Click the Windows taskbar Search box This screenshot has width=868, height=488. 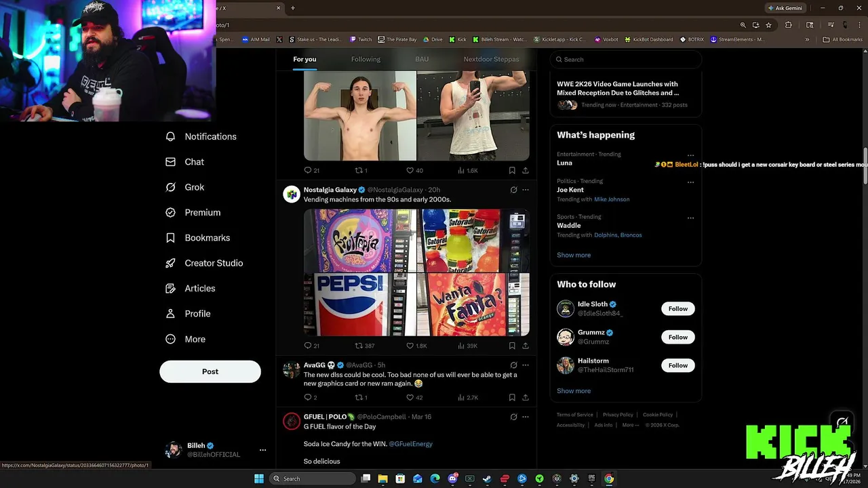(x=312, y=479)
